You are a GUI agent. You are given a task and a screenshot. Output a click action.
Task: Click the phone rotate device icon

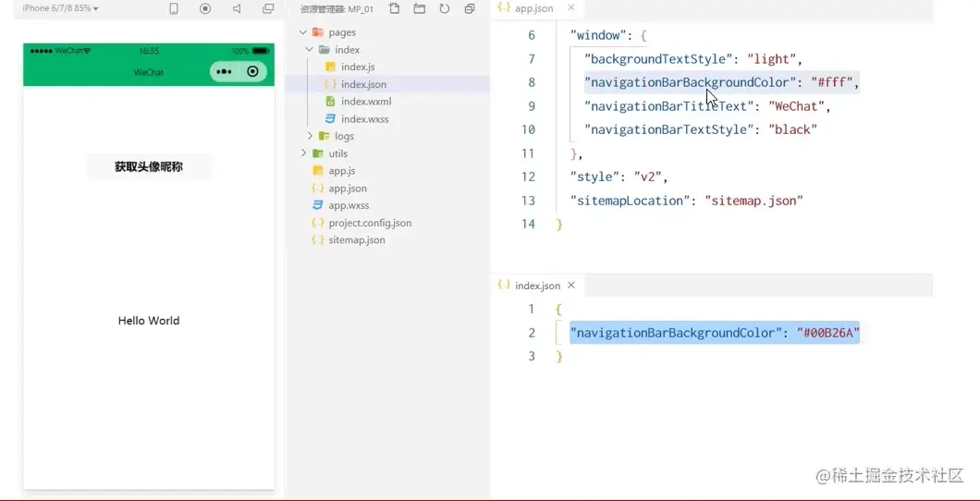click(x=174, y=8)
